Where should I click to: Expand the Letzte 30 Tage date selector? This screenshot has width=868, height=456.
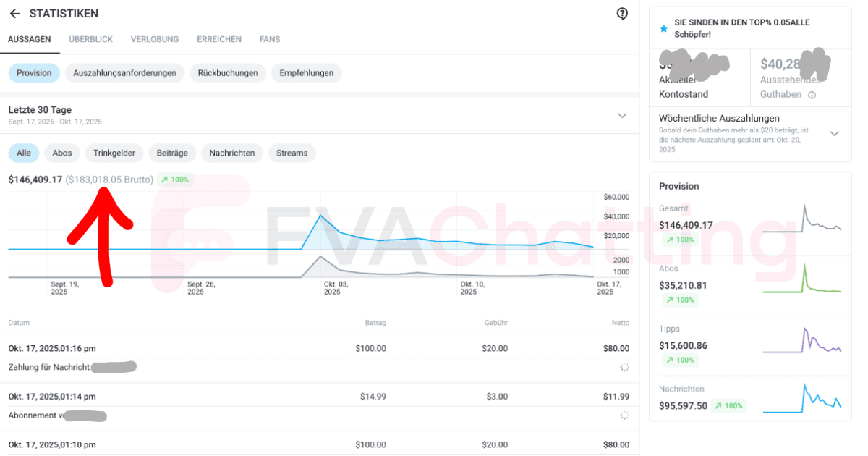[x=622, y=115]
